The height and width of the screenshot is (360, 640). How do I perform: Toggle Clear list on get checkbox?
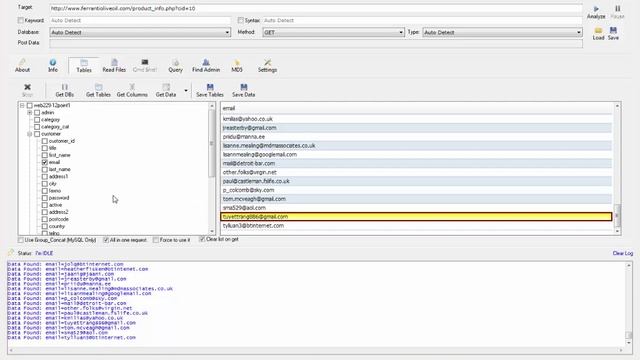(202, 239)
